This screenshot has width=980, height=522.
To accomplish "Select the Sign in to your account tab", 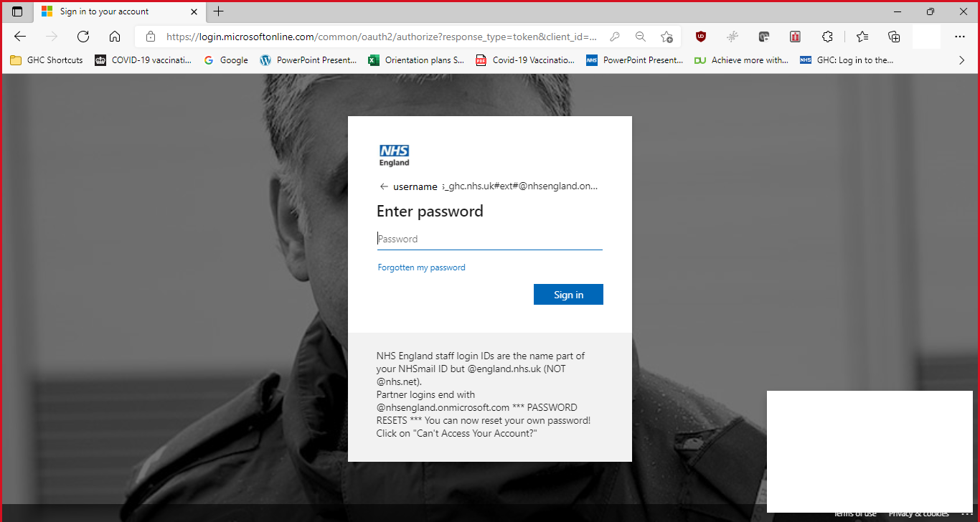I will 108,11.
